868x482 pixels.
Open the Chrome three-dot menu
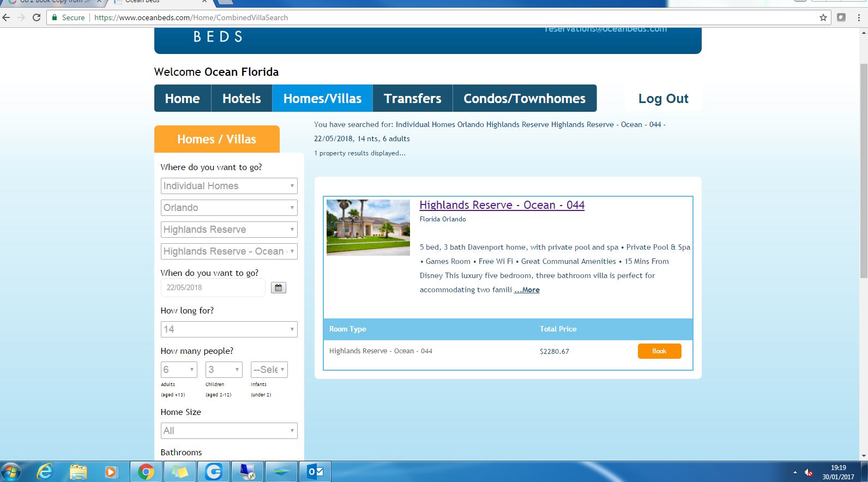click(859, 17)
